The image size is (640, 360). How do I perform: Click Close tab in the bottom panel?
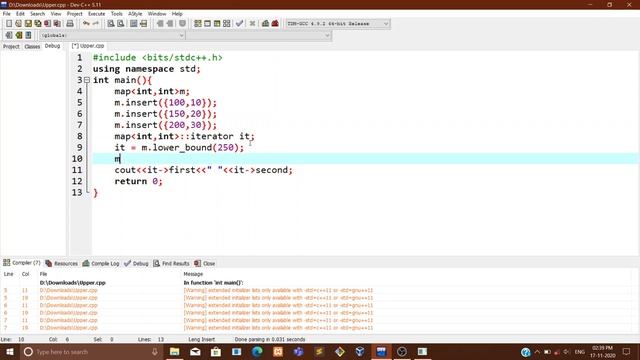[205, 264]
